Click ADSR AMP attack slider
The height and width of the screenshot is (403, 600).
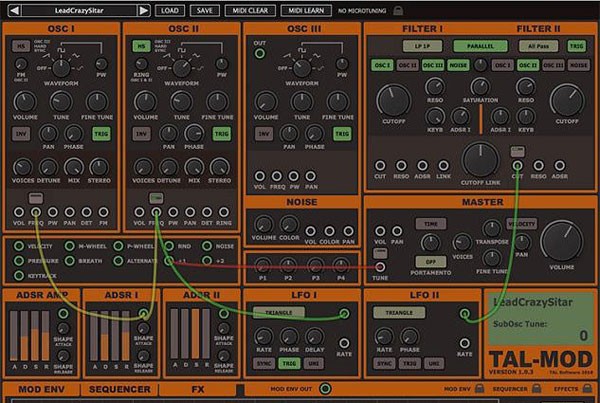click(14, 335)
